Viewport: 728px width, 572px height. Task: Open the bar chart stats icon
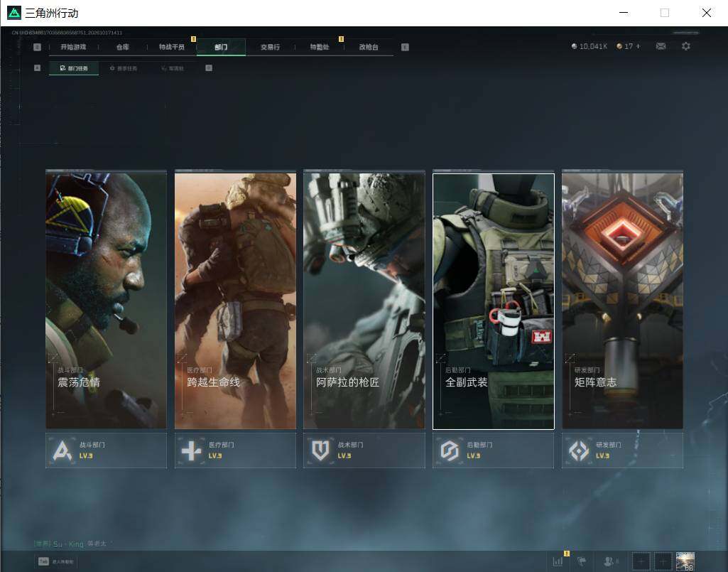point(558,561)
